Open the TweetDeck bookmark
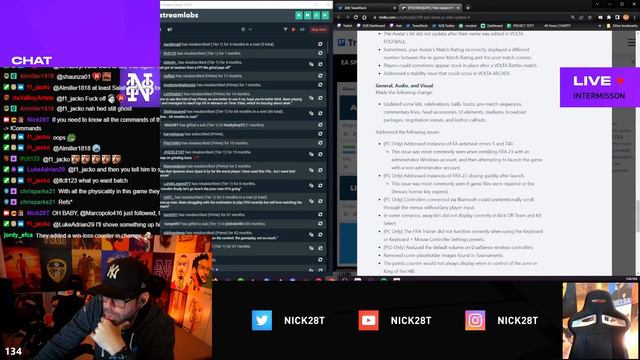Image resolution: width=640 pixels, height=360 pixels. coord(417,26)
